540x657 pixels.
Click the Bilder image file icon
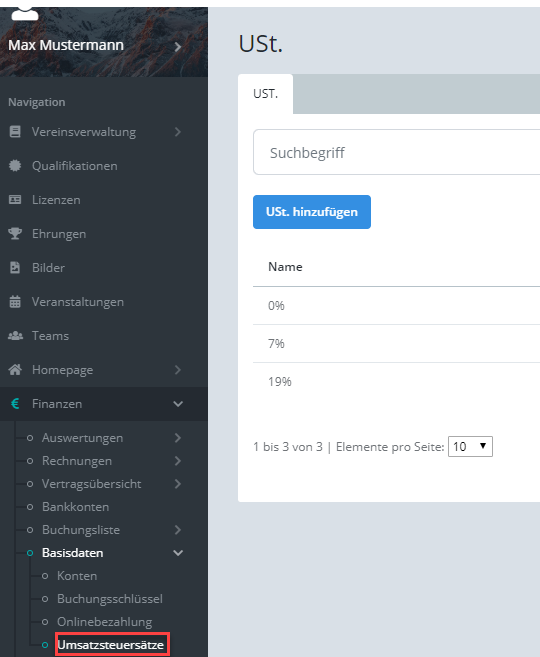pos(15,267)
